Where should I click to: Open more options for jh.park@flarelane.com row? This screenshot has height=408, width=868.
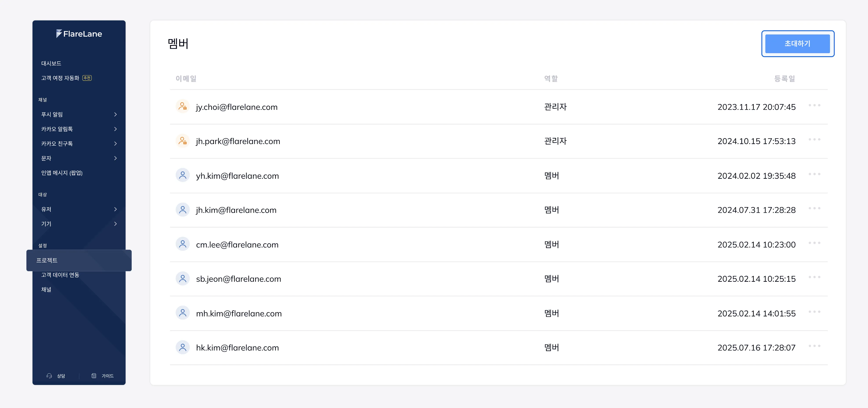(x=814, y=139)
